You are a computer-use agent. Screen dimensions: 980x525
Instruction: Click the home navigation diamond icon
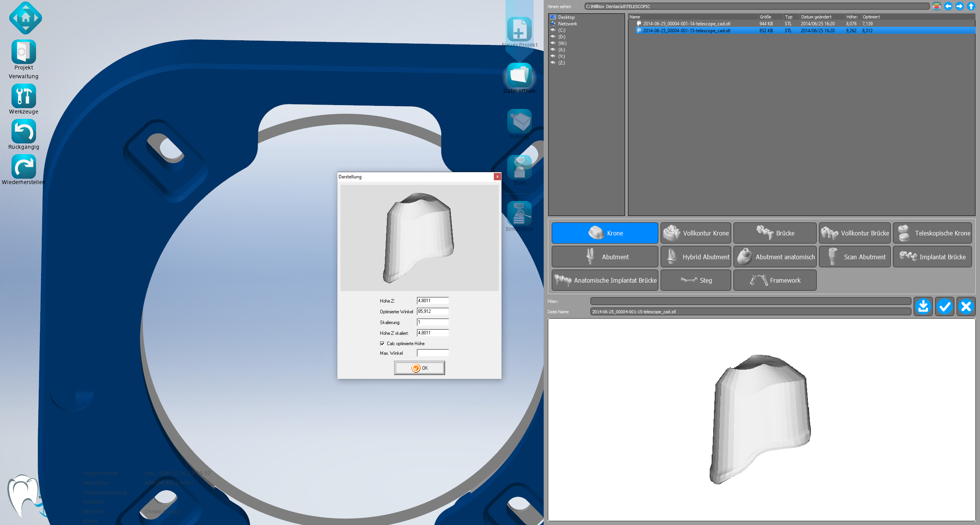click(25, 18)
